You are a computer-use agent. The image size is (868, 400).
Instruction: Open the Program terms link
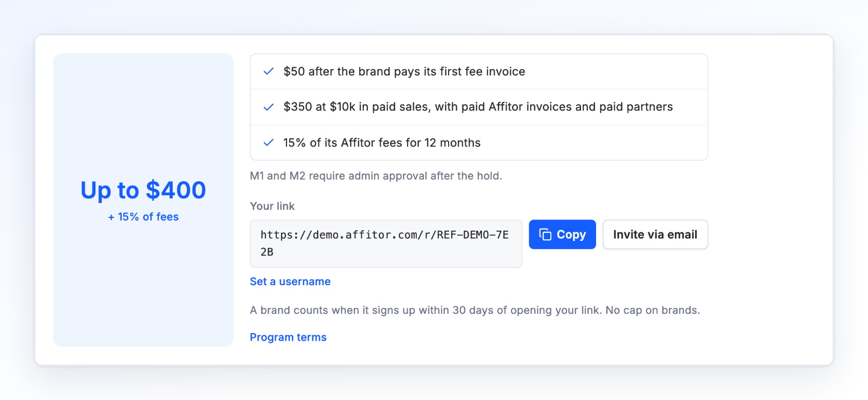coord(288,337)
